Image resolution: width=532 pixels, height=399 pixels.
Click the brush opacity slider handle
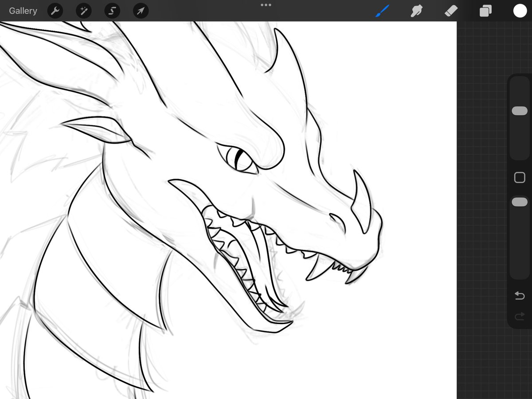tap(520, 202)
